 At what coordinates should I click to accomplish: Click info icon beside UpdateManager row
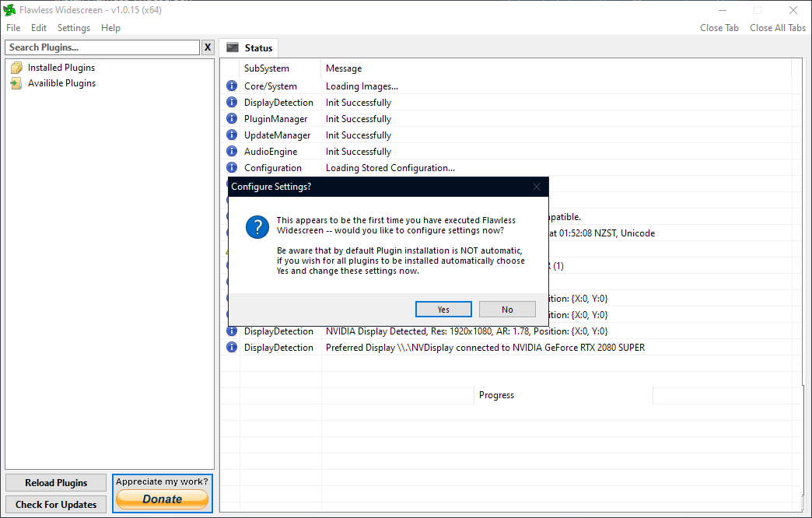232,135
